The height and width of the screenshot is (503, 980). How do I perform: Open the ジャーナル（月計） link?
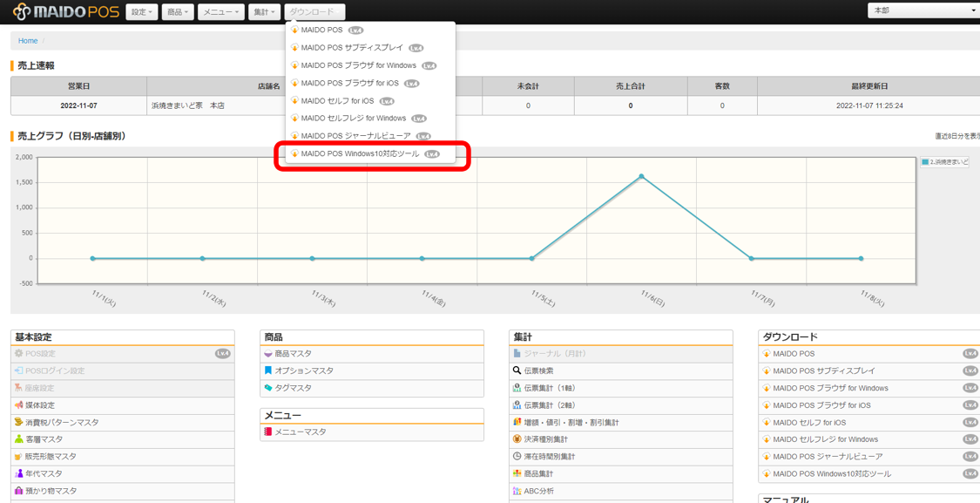click(555, 353)
